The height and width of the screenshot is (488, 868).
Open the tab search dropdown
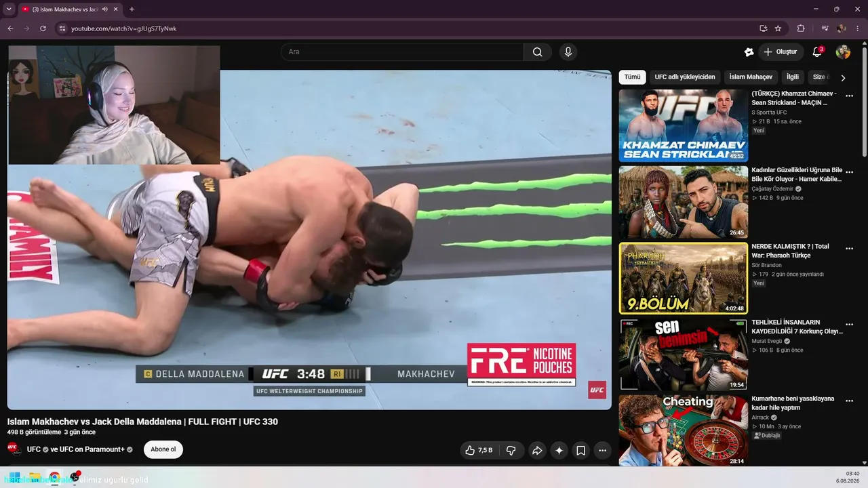click(9, 9)
